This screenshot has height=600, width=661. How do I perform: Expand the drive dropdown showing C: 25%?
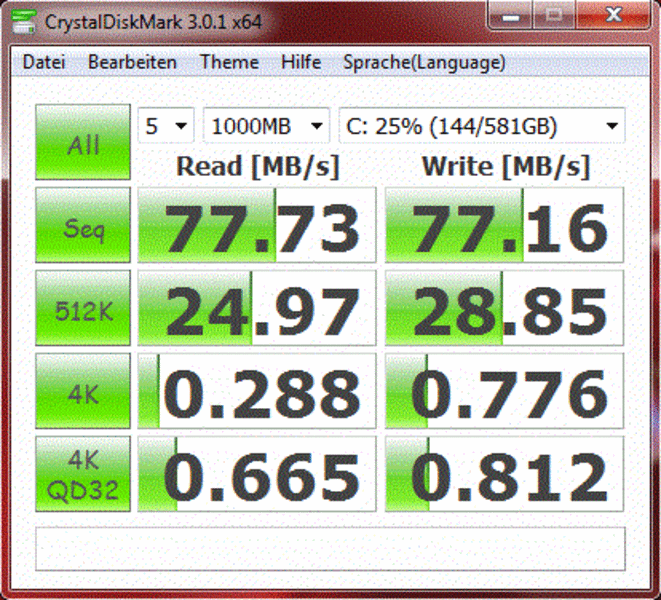click(482, 126)
